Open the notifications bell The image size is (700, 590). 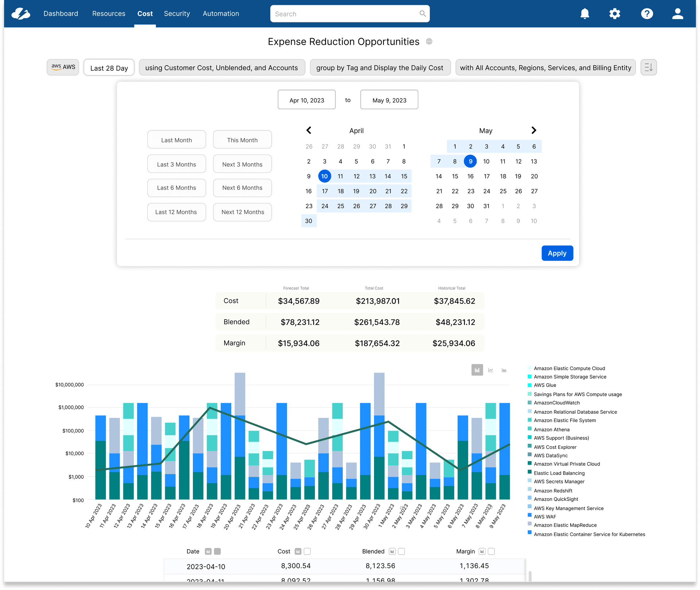pyautogui.click(x=584, y=14)
